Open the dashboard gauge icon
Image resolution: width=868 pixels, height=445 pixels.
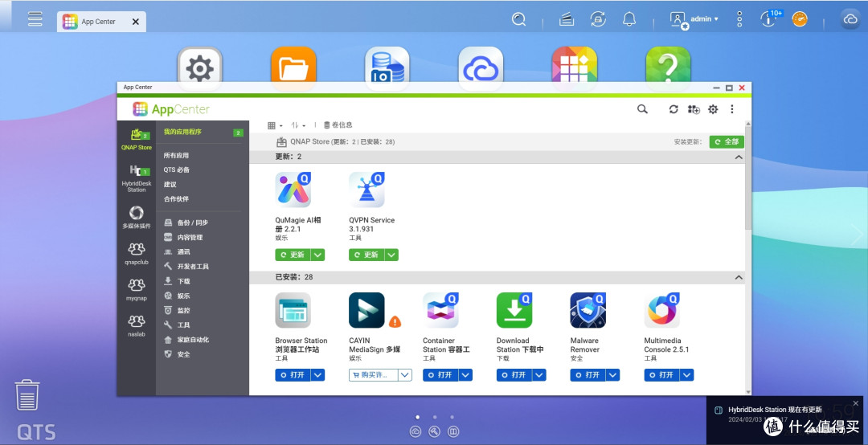click(x=800, y=19)
